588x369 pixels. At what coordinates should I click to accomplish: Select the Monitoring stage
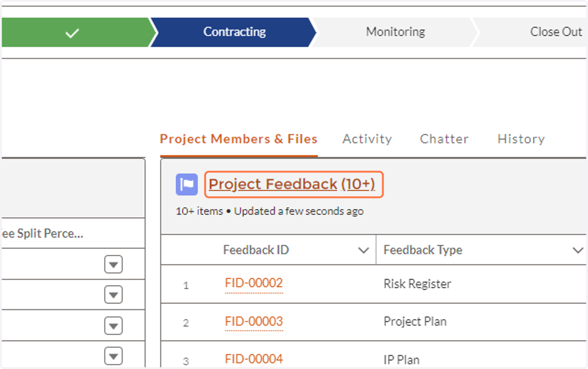[x=395, y=32]
